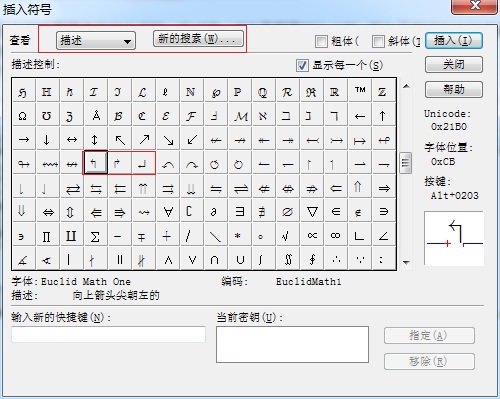
Task: Click the keystroke text Alt+0203
Action: 455,195
